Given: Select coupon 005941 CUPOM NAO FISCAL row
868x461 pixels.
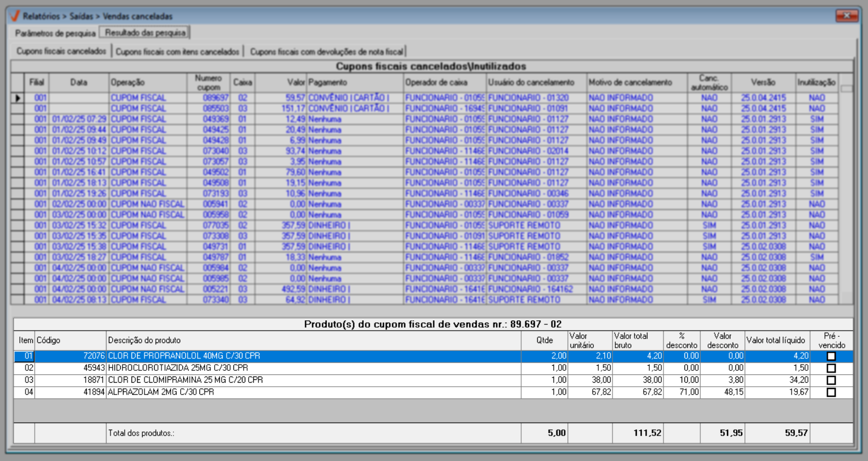Looking at the screenshot, I should click(x=216, y=204).
